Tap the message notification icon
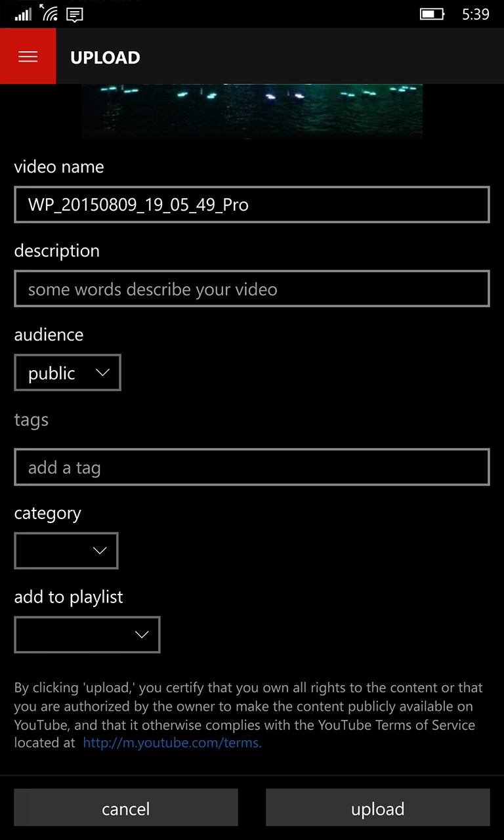Image resolution: width=504 pixels, height=840 pixels. [x=75, y=14]
